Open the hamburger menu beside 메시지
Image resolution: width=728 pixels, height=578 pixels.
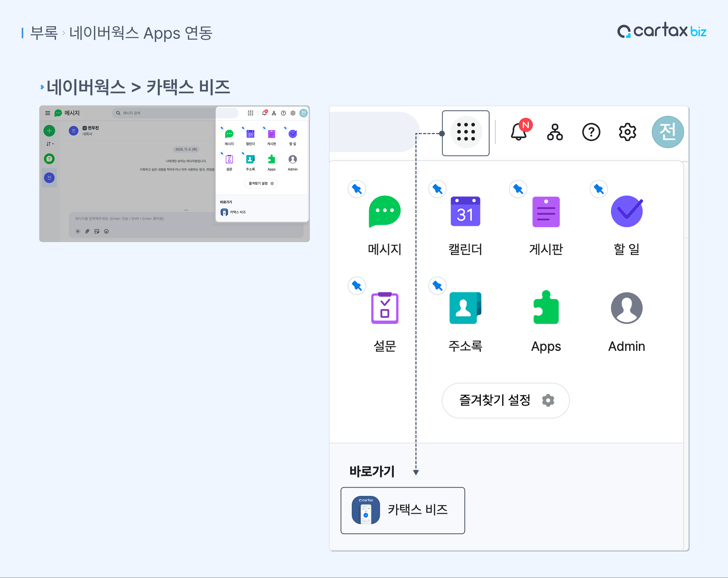[x=48, y=113]
